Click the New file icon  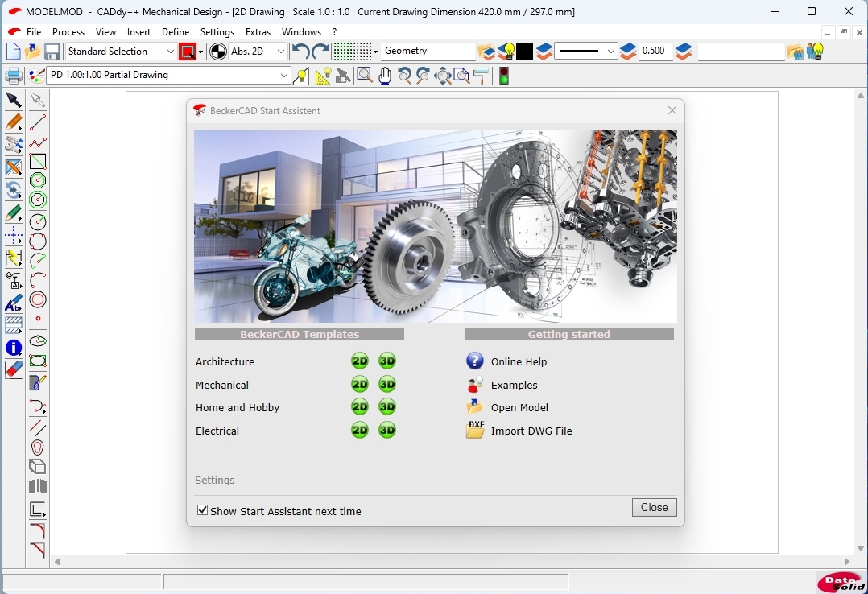13,52
